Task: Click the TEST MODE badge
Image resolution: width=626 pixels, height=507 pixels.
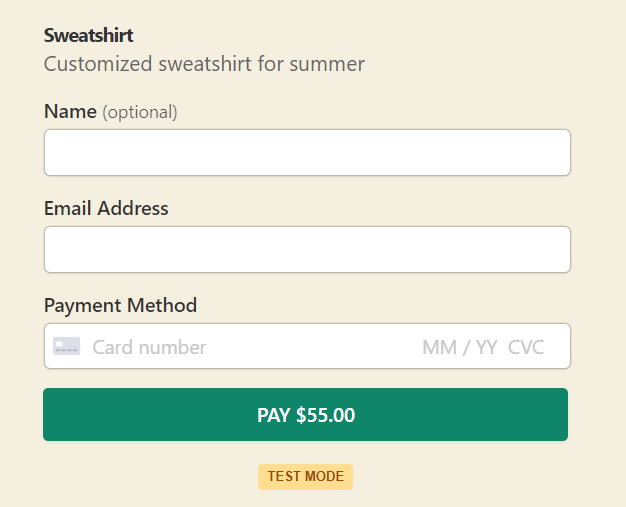Action: point(305,477)
